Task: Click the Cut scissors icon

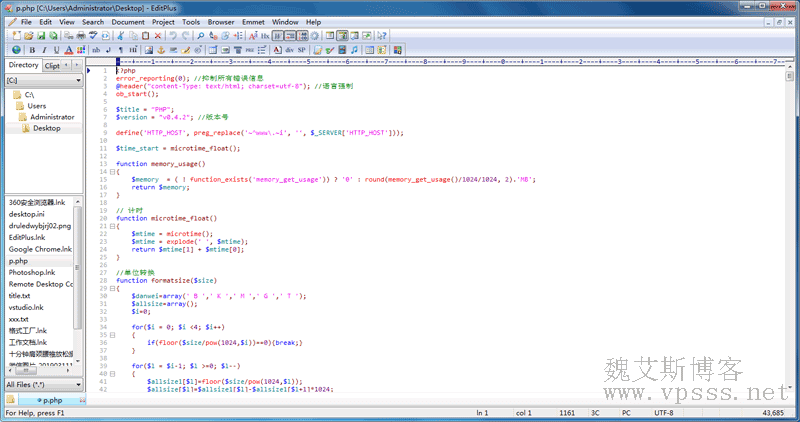Action: coord(119,35)
